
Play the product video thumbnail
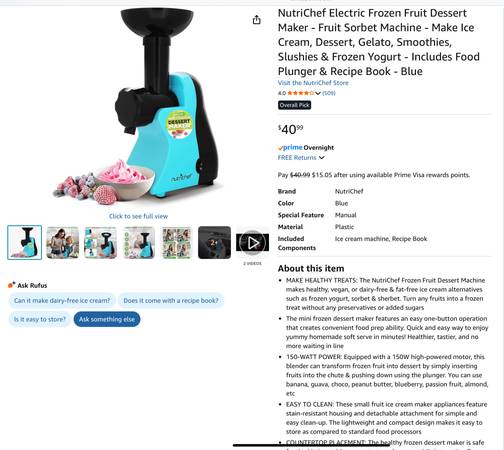(252, 243)
